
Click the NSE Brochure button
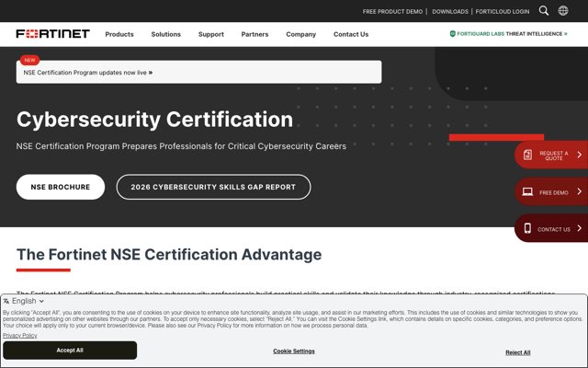click(x=61, y=187)
